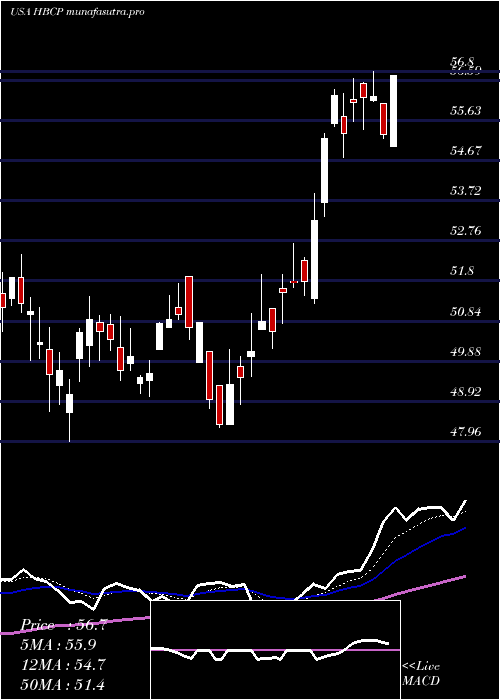The height and width of the screenshot is (700, 500).
Task: Select the 54.67 price axis label
Action: click(x=466, y=150)
